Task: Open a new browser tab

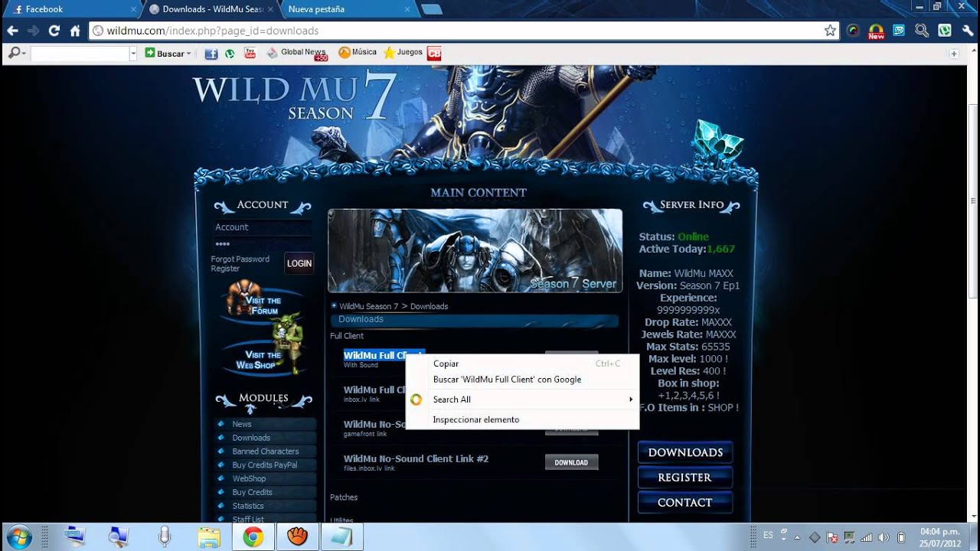Action: pyautogui.click(x=432, y=9)
